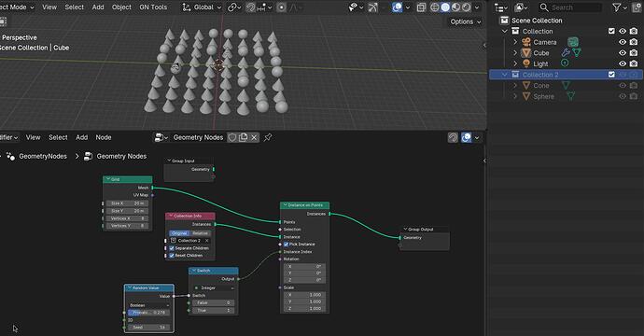This screenshot has width=644, height=336.
Task: Open the Object Mode dropdown
Action: click(x=17, y=7)
